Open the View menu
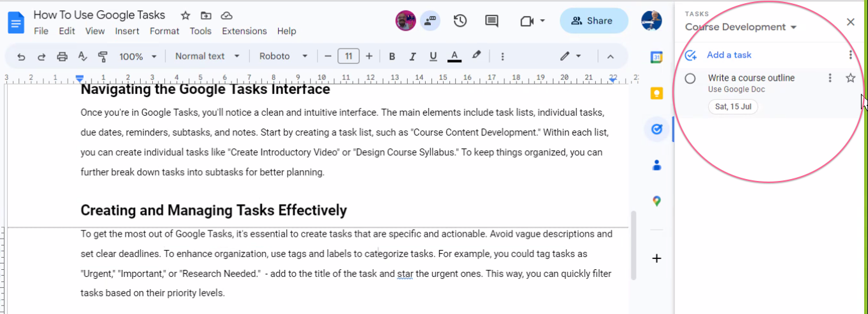 pos(95,31)
